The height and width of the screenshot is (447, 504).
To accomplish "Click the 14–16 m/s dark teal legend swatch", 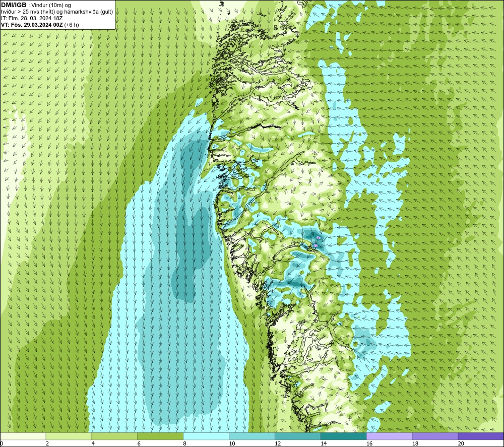I will [x=344, y=436].
